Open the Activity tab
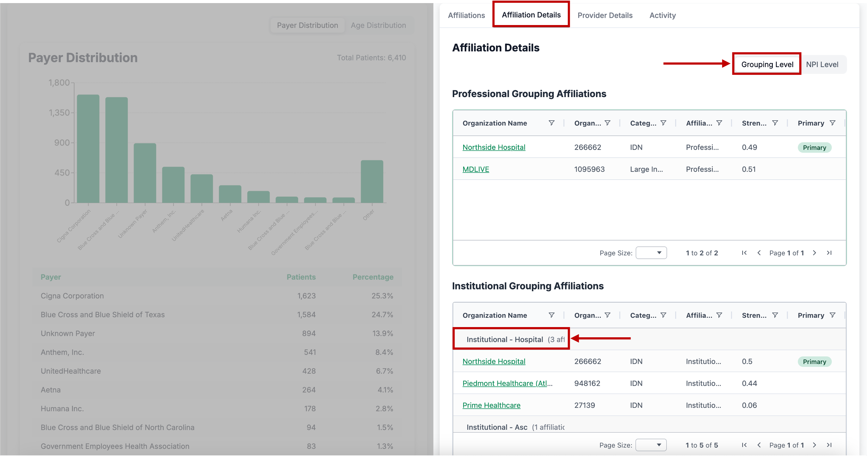868x456 pixels. (663, 15)
